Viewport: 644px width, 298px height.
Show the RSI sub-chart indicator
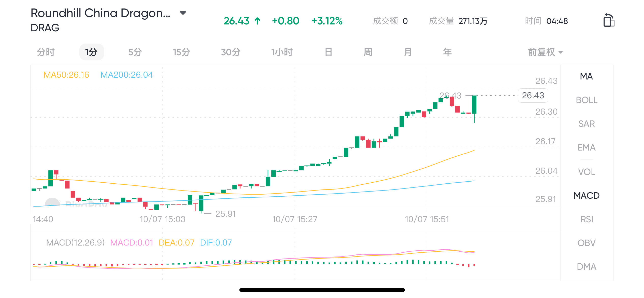[x=587, y=219]
